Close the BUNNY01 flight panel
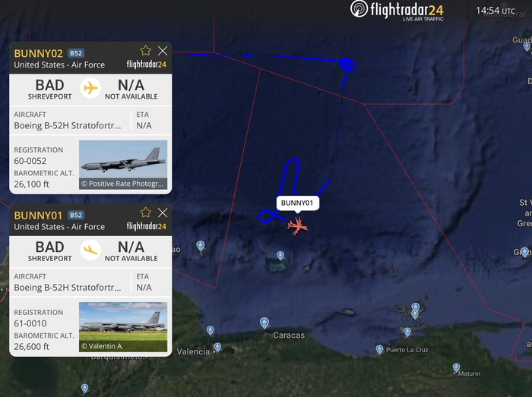 coord(163,213)
